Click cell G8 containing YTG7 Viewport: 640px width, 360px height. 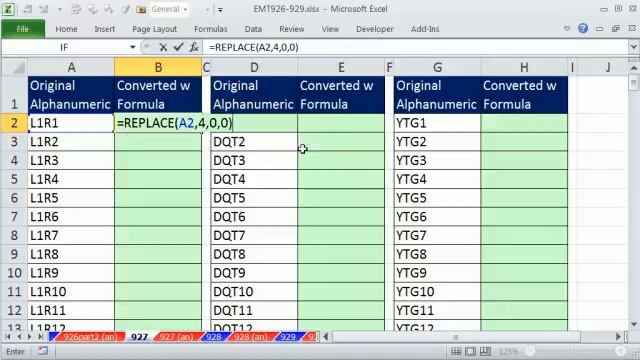pyautogui.click(x=437, y=236)
